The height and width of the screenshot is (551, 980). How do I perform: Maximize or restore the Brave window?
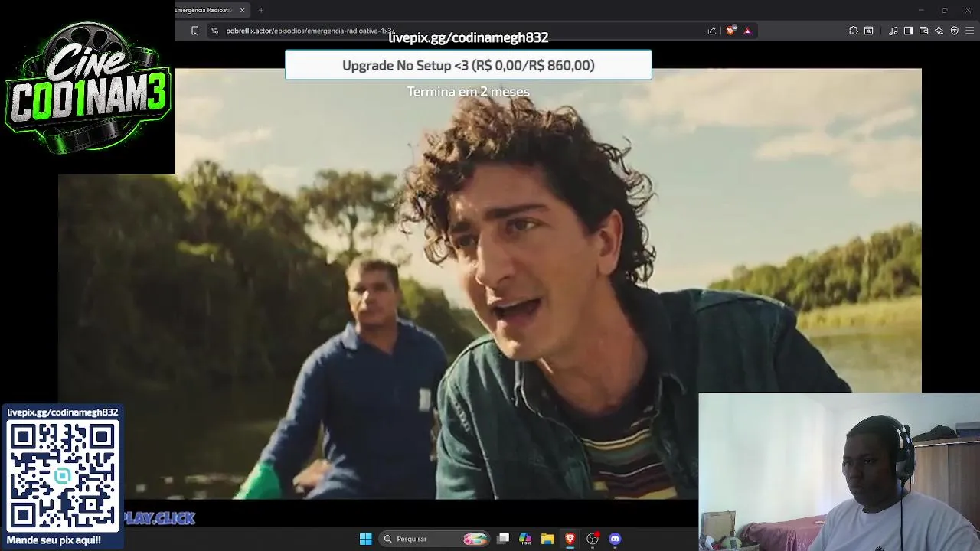(945, 10)
